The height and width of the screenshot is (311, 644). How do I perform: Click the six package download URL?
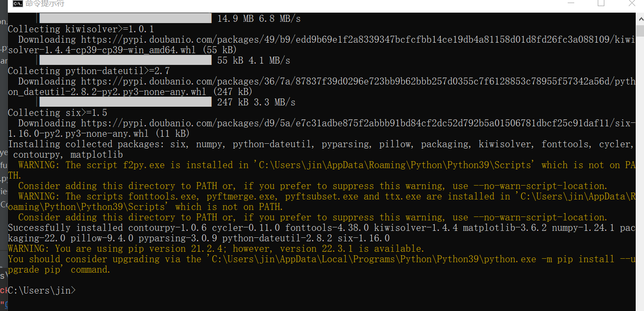point(358,123)
